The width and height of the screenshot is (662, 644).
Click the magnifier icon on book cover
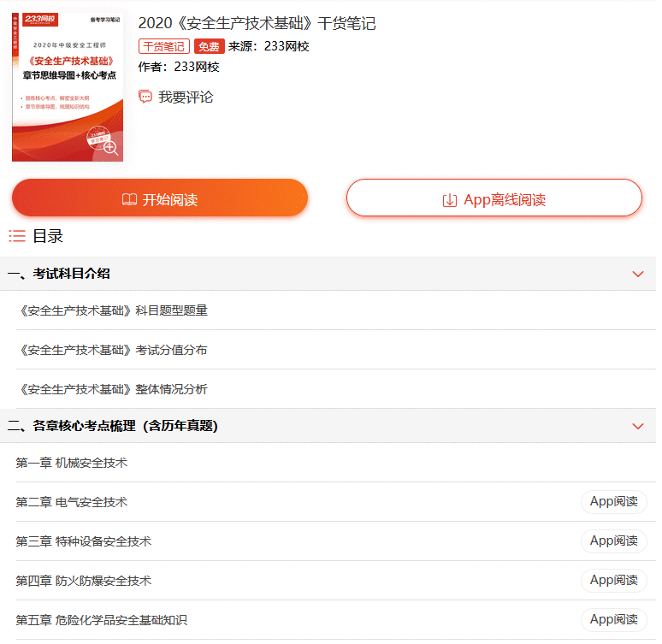109,147
